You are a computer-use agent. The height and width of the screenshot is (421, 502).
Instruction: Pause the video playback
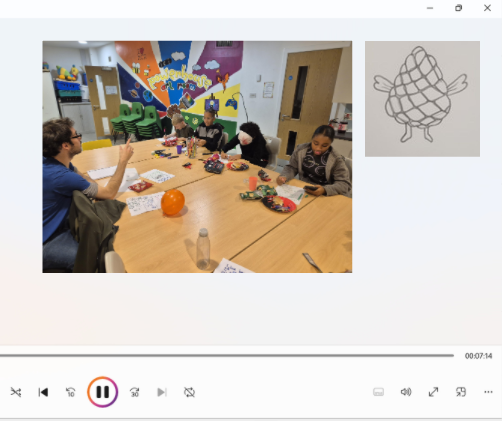click(x=103, y=392)
